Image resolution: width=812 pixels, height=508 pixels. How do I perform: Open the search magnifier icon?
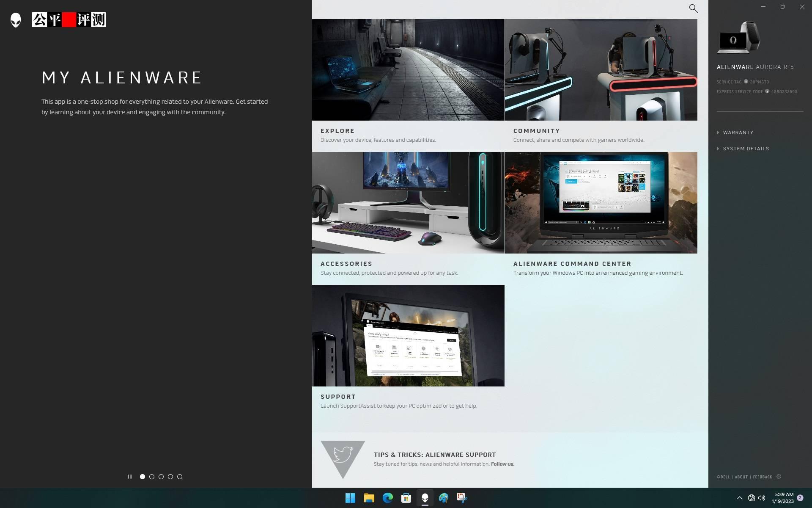point(693,8)
